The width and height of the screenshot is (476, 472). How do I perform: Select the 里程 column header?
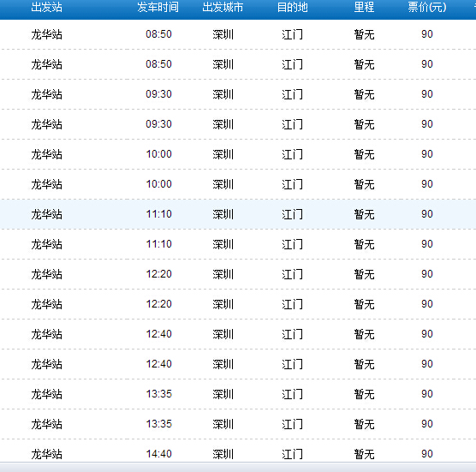point(364,8)
